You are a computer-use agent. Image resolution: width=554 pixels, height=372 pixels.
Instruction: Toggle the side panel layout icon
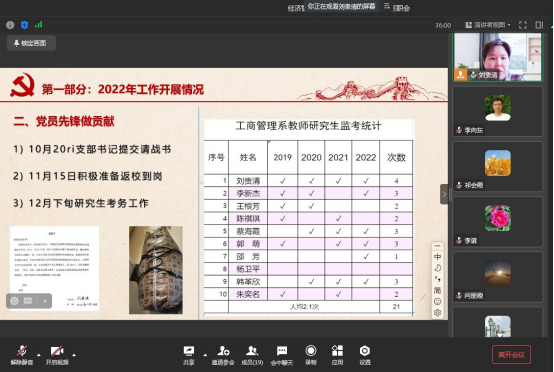point(539,25)
